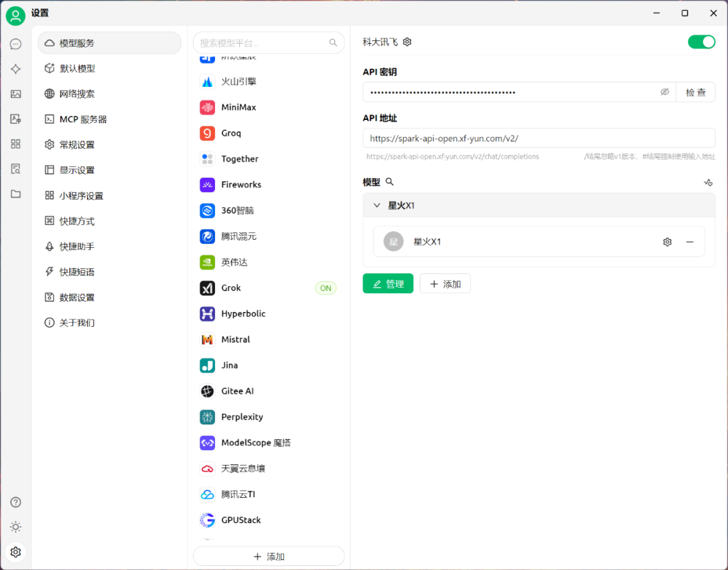Remove the 星火X1 model with minus icon

click(x=690, y=242)
